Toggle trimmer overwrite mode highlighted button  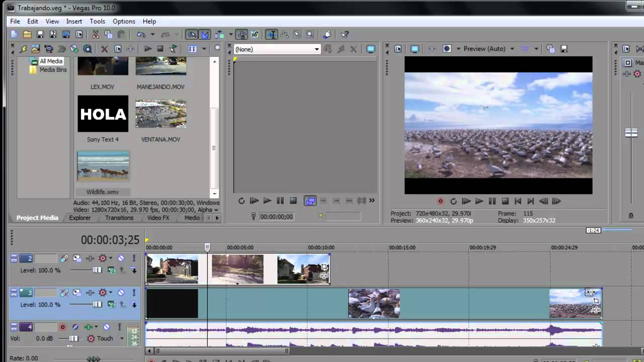tap(310, 201)
